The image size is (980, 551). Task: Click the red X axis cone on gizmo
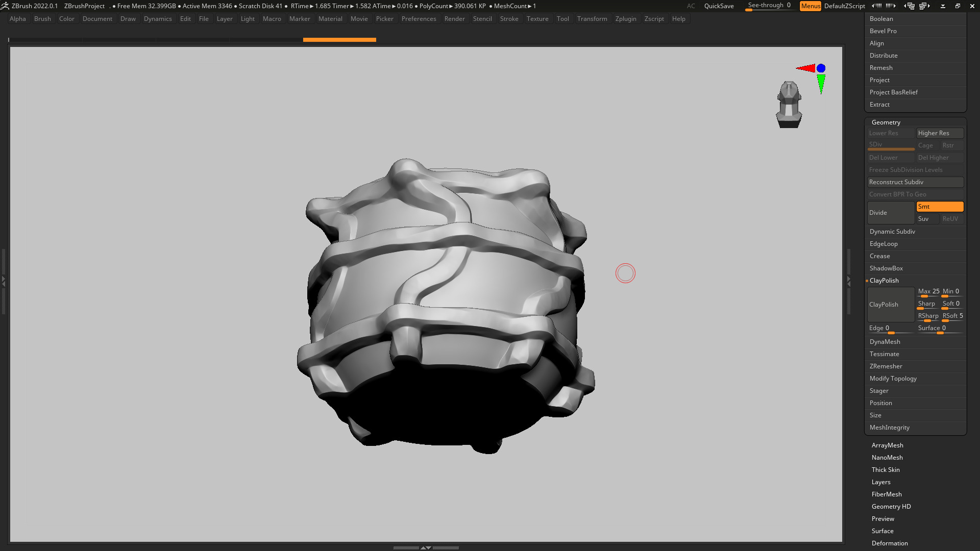[806, 68]
